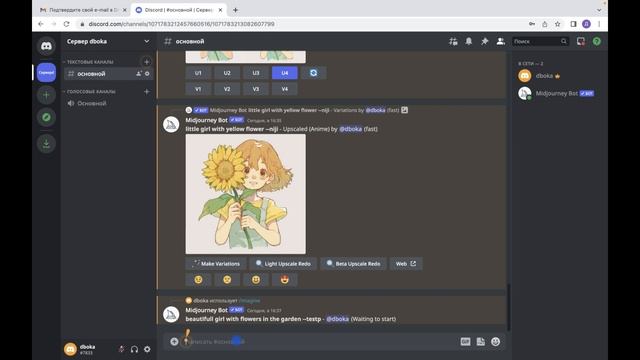640x360 pixels.
Task: Select the dboka server icon
Action: click(46, 73)
